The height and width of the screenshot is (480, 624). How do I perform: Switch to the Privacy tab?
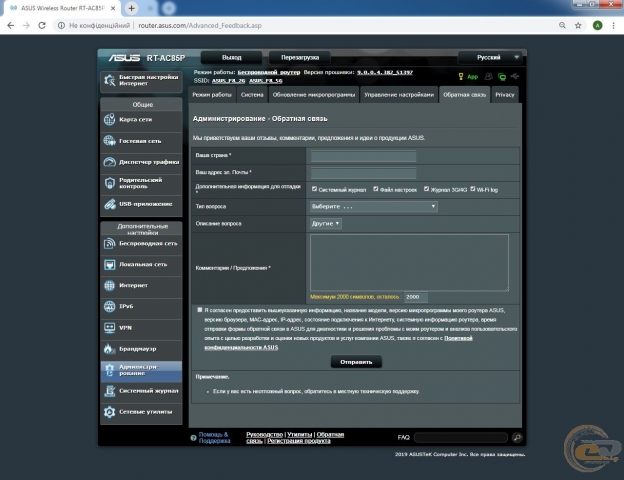click(505, 94)
